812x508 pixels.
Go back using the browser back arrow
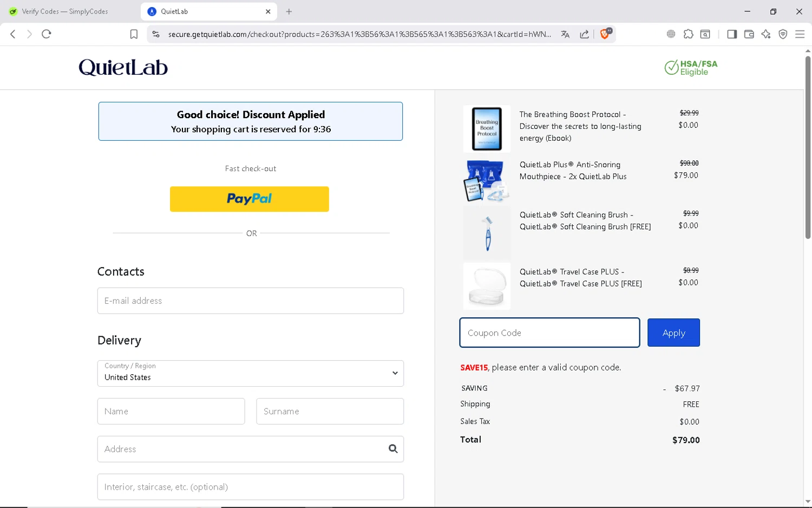click(13, 34)
